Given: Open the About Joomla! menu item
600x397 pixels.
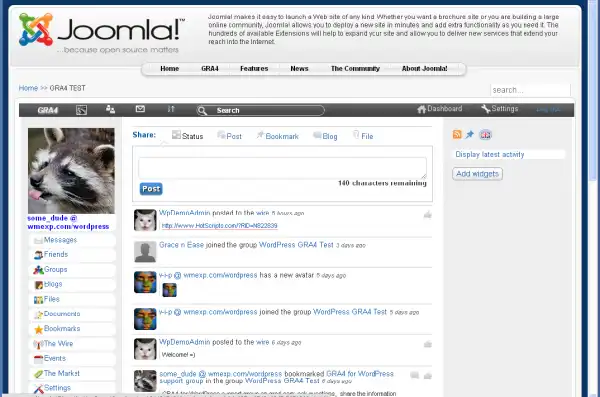Looking at the screenshot, I should pos(424,69).
